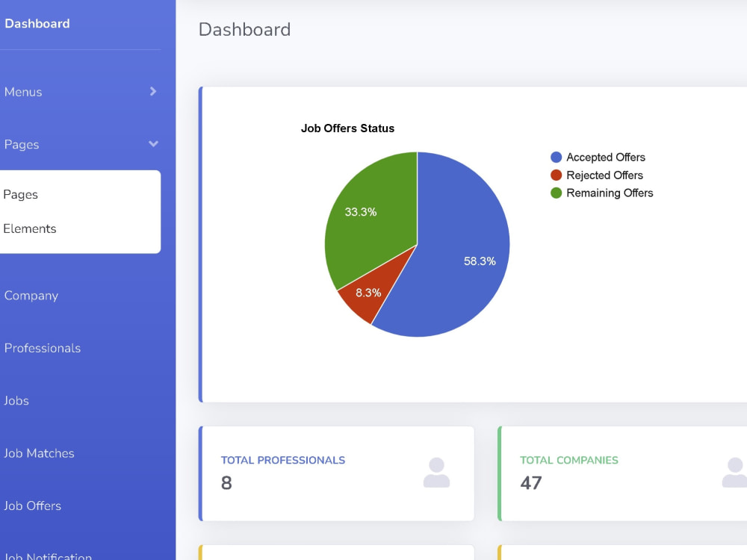This screenshot has height=560, width=747.
Task: Select the Accepted Offers legend label
Action: pos(606,157)
